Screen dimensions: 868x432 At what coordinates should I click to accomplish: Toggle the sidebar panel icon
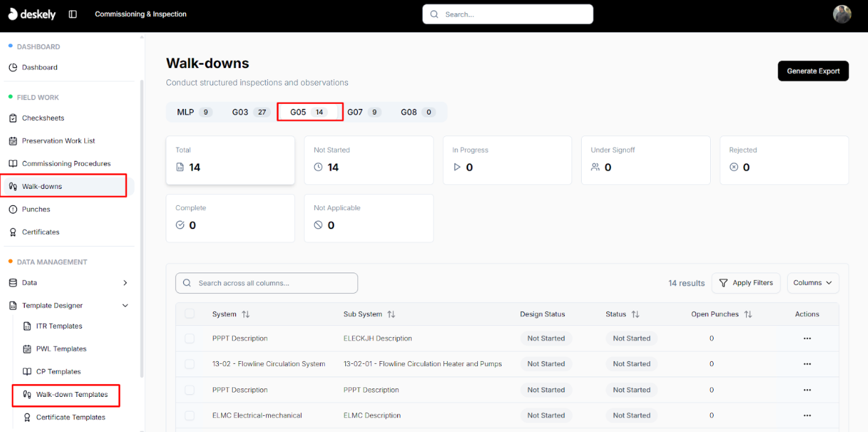72,14
